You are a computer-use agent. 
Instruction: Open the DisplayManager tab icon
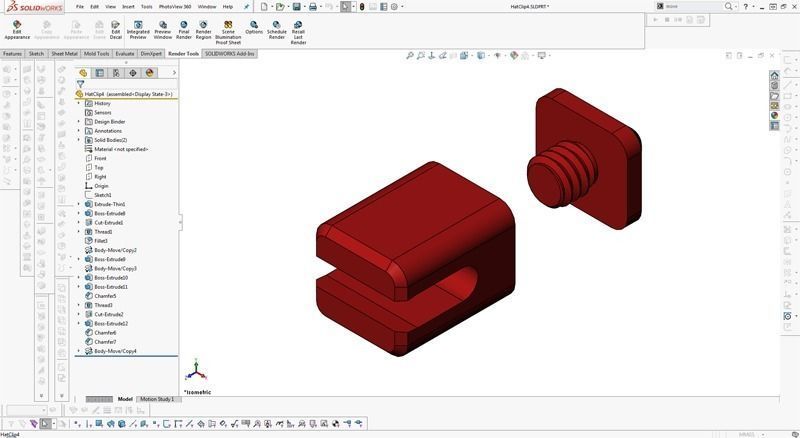point(149,73)
